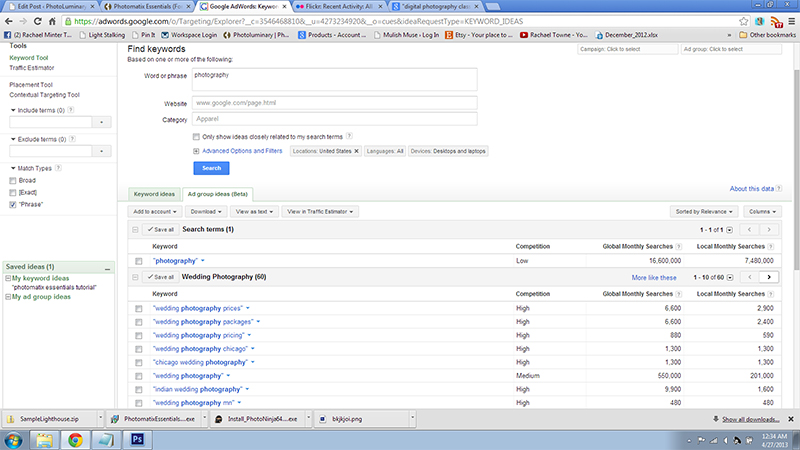This screenshot has width=800, height=450.
Task: Collapse My keyword ideas tree
Action: coord(8,279)
